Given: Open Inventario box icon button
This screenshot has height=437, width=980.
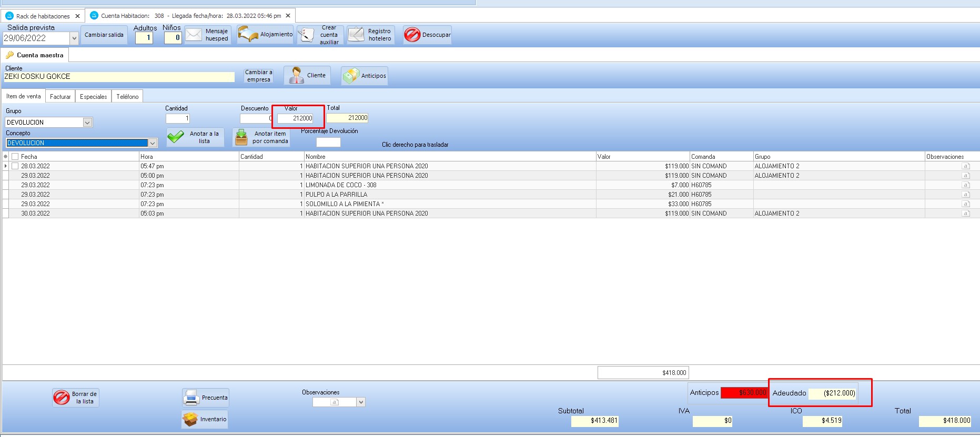Looking at the screenshot, I should [x=190, y=420].
